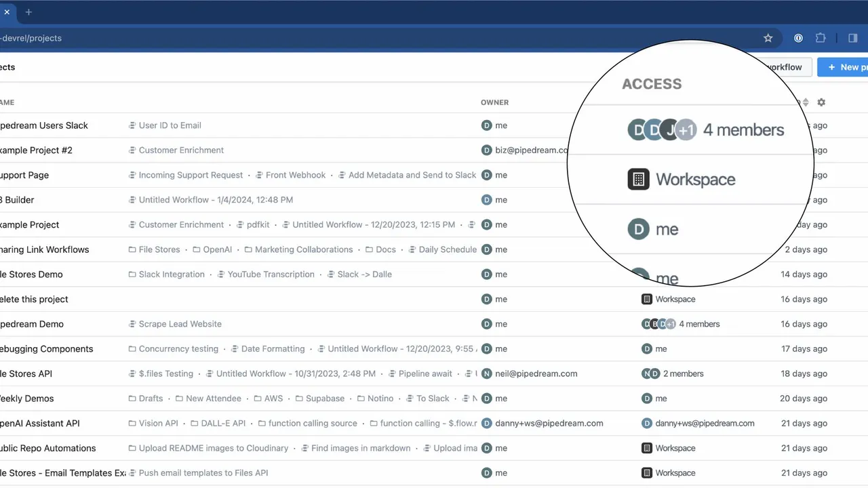Open the Support Page project

pyautogui.click(x=24, y=175)
